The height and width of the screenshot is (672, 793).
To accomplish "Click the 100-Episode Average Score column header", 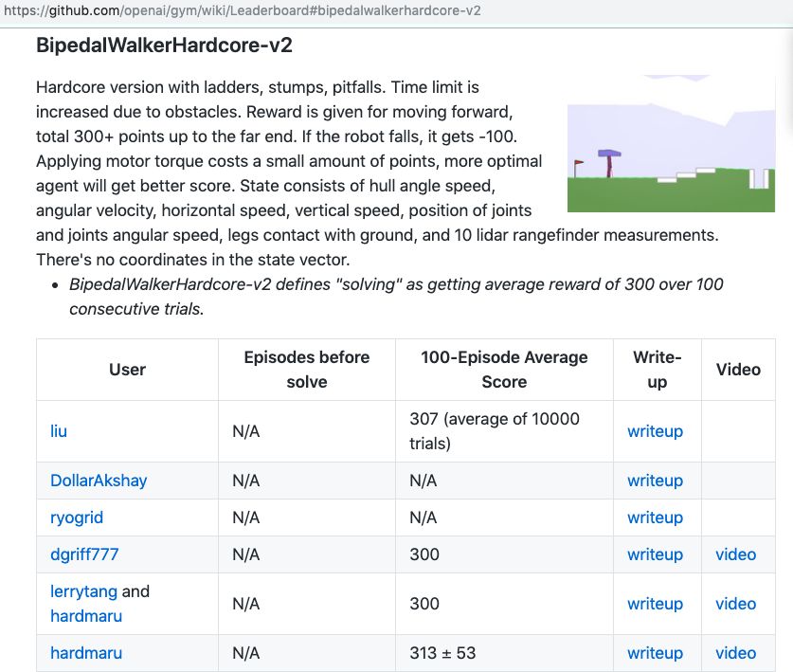I will [504, 370].
